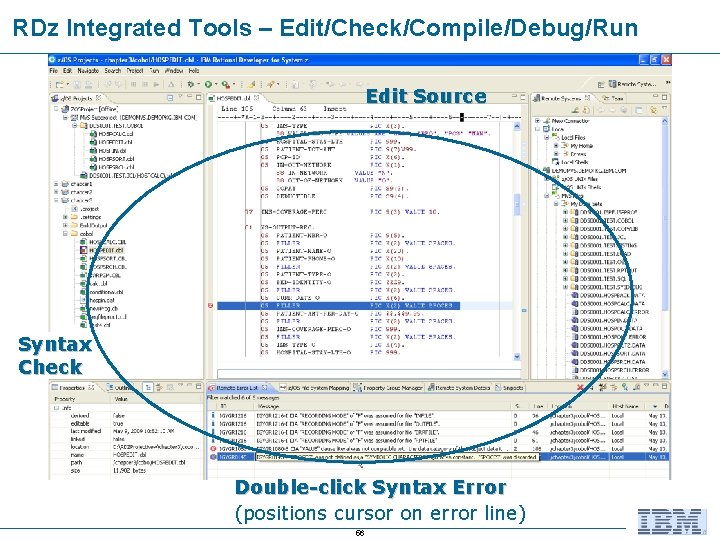
Task: Click the editor command input field
Action: pos(369,373)
